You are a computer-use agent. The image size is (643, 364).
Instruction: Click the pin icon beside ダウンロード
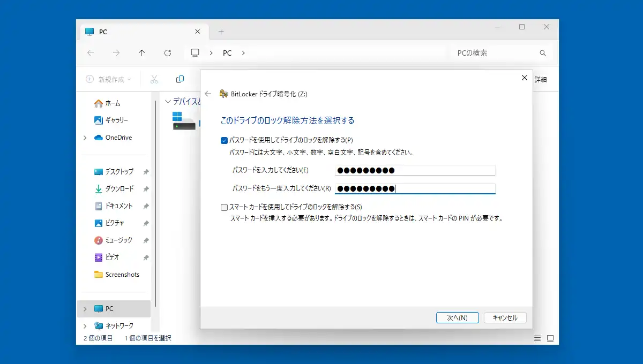pyautogui.click(x=146, y=189)
